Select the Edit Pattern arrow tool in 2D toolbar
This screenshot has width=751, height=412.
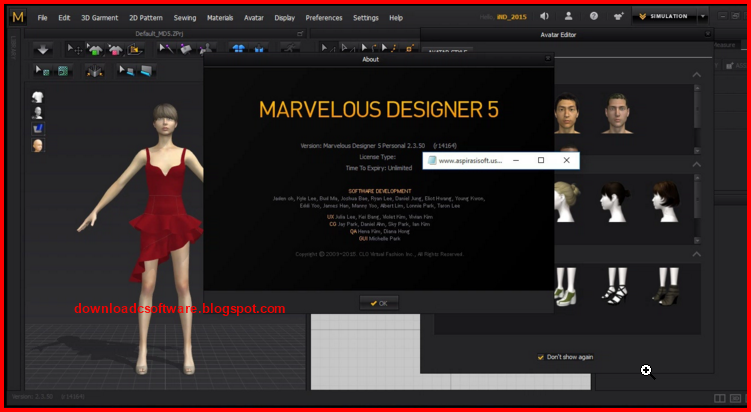(328, 48)
